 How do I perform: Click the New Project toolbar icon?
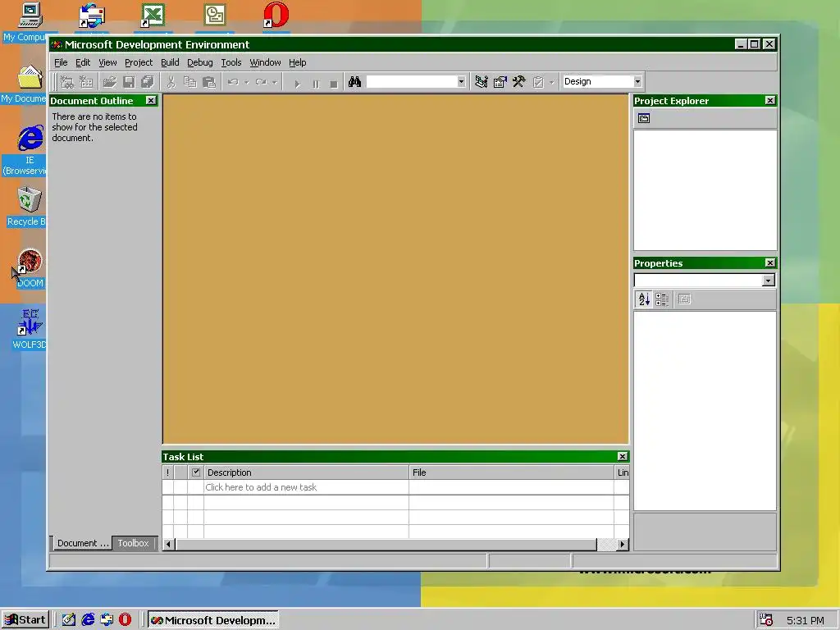click(67, 82)
